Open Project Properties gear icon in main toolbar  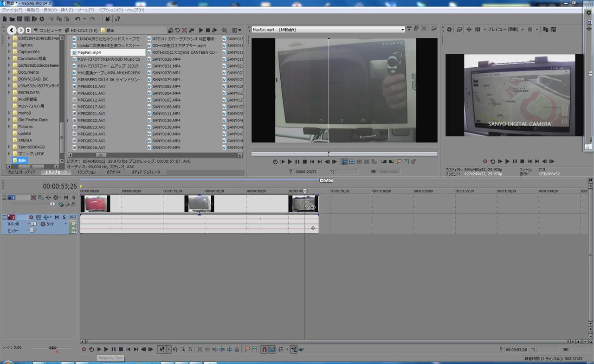[42, 19]
